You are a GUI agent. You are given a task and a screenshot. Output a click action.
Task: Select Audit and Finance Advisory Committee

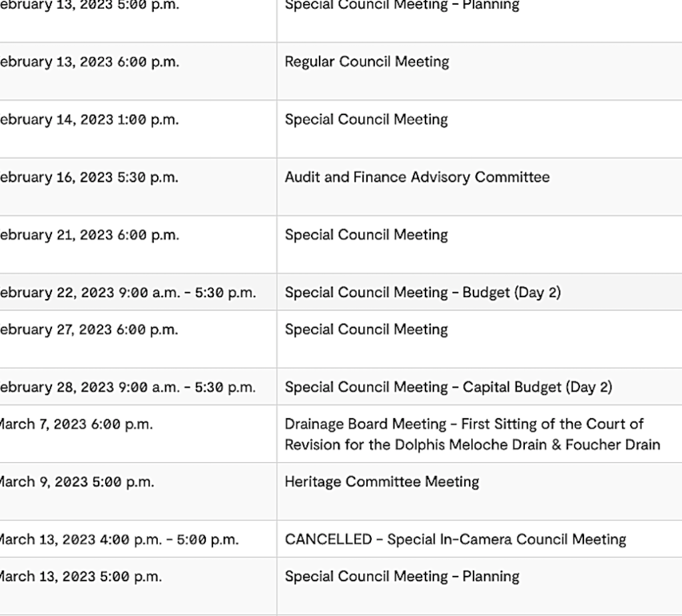(417, 177)
